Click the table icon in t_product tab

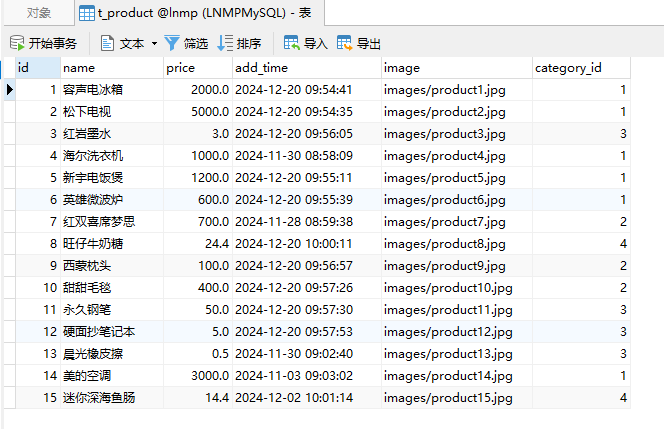[87, 13]
